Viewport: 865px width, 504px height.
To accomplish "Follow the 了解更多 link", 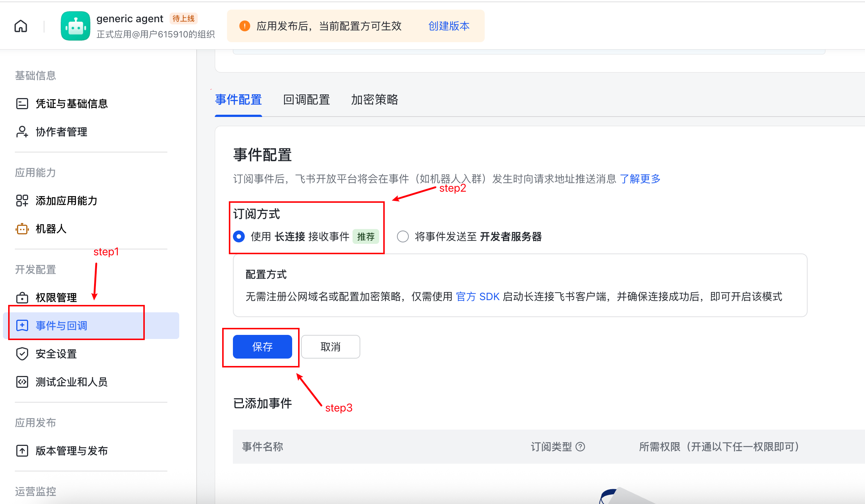I will coord(640,179).
